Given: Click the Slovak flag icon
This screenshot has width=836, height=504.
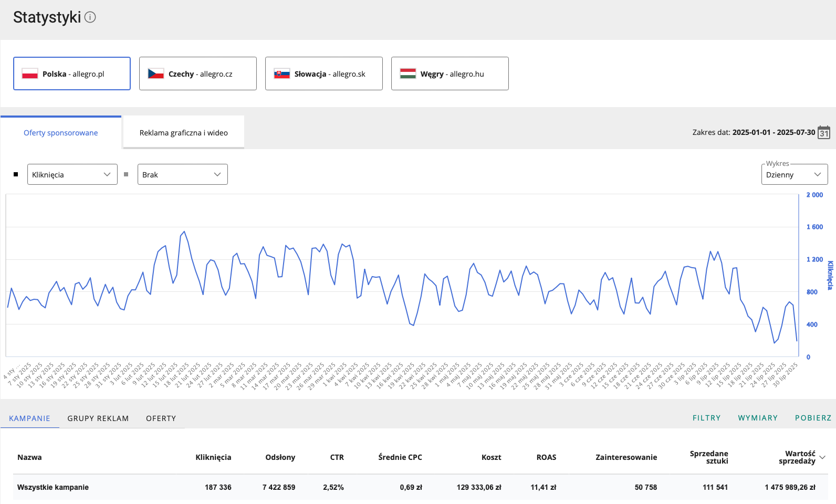Looking at the screenshot, I should (x=282, y=74).
